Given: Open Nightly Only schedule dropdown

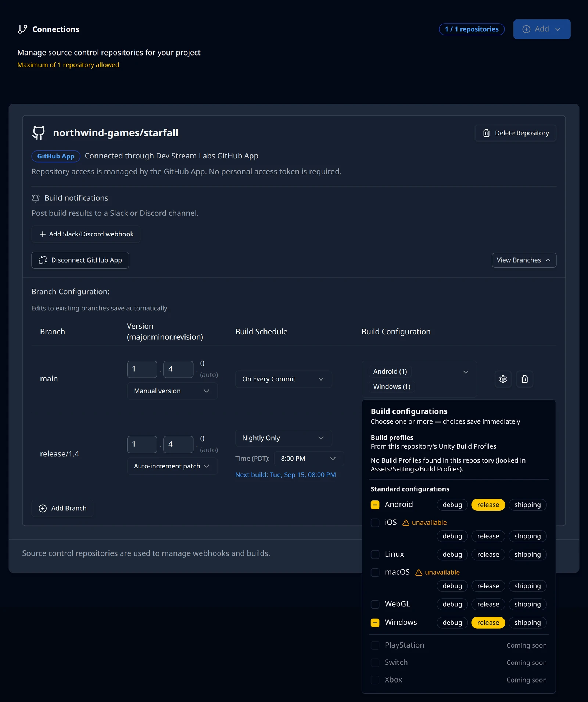Looking at the screenshot, I should click(x=283, y=438).
